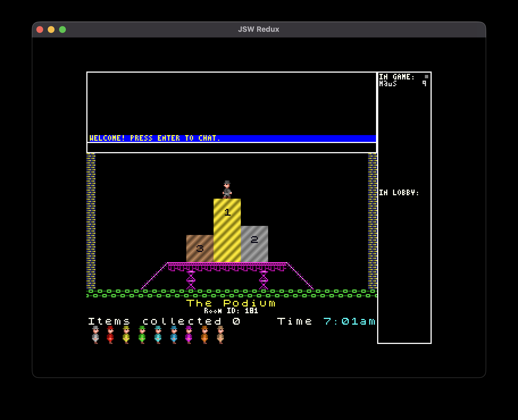Click the orange Willy life icon
The height and width of the screenshot is (420, 518).
pos(204,335)
